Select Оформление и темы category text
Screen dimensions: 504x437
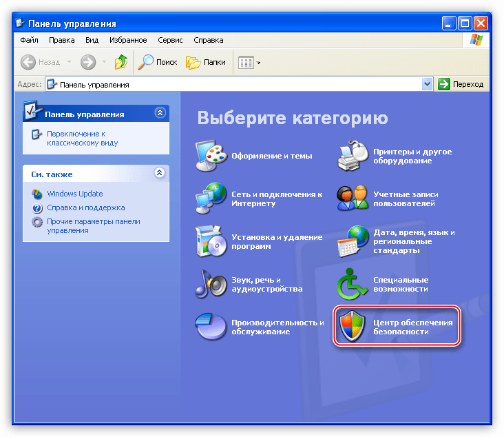click(272, 156)
